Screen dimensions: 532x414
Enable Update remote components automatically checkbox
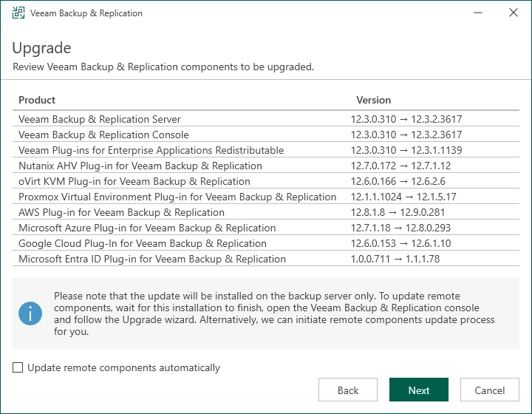click(18, 367)
